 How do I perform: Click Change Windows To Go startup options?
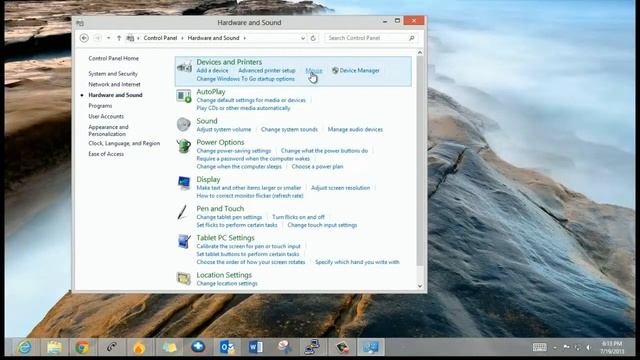pyautogui.click(x=245, y=79)
